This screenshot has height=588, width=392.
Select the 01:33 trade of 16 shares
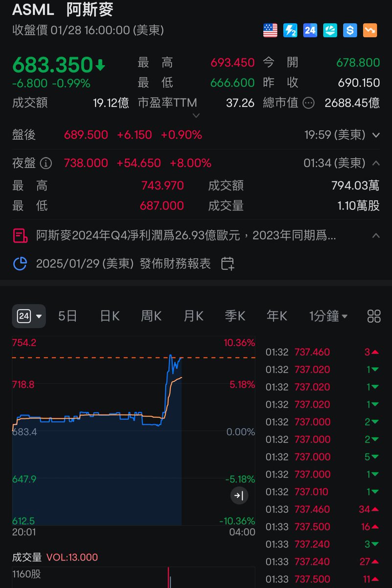(x=323, y=527)
